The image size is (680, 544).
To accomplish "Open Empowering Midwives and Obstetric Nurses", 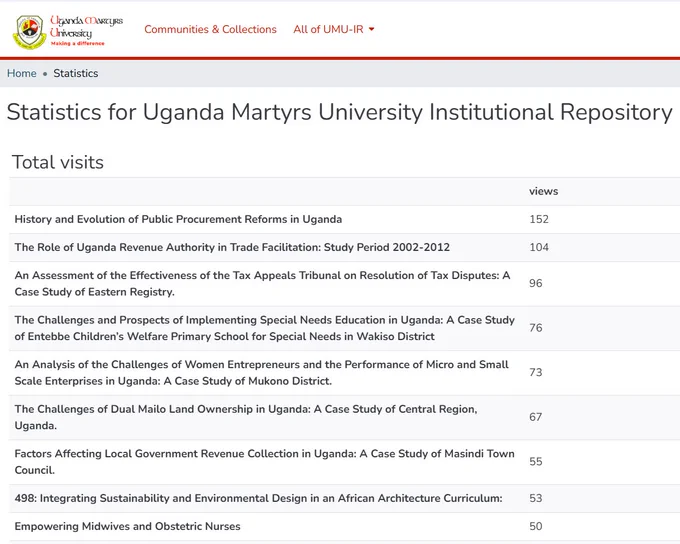I will point(128,526).
